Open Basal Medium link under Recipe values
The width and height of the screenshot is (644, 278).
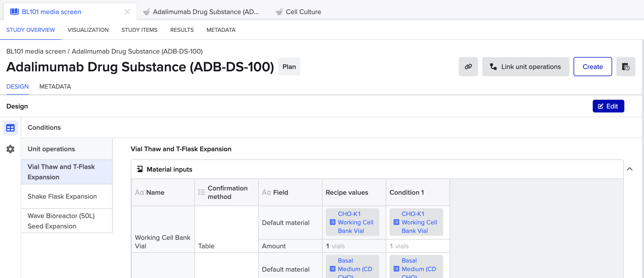pos(355,268)
